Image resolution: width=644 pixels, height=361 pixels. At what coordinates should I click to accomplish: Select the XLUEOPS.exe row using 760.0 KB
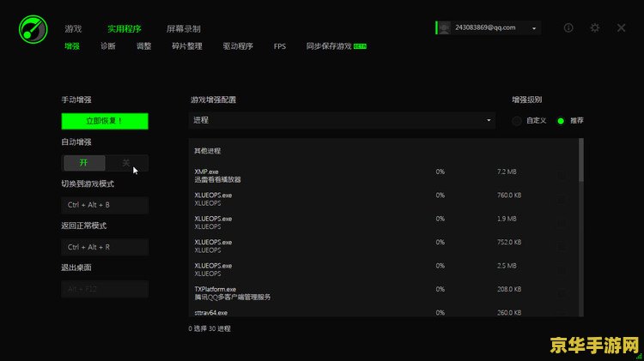[x=384, y=199]
